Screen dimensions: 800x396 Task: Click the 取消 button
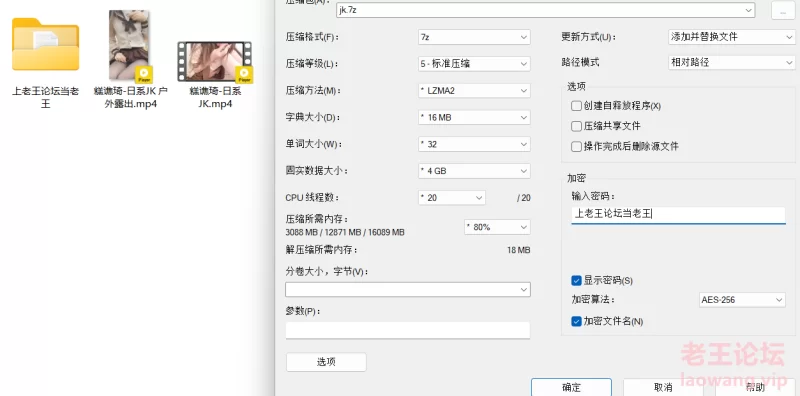point(663,387)
